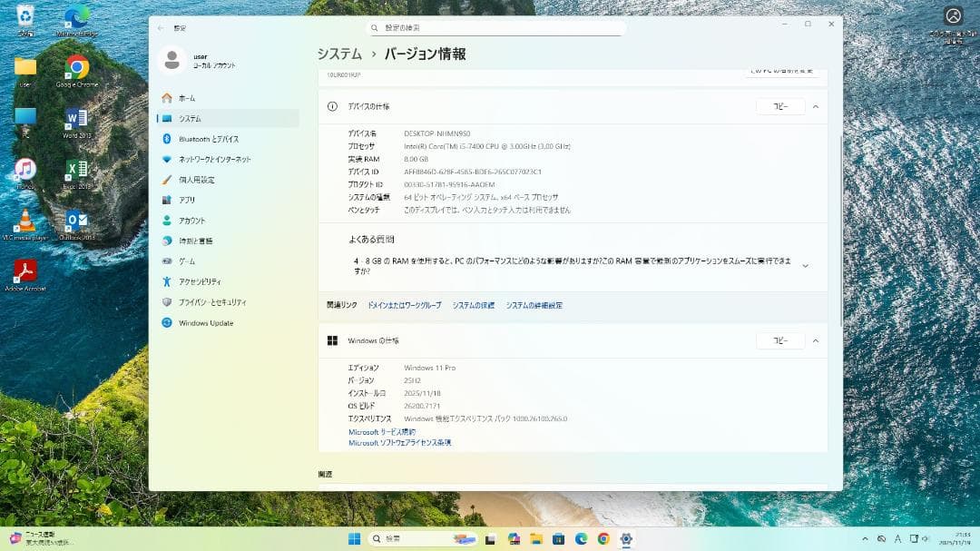Open the アクセシビリティ settings section
Screen dimensions: 980x551
201,281
